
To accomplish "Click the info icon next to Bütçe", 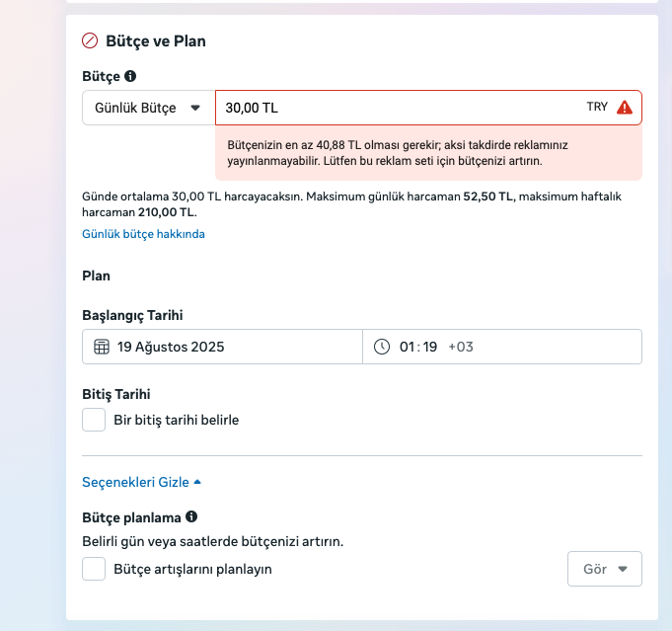I will [x=130, y=76].
